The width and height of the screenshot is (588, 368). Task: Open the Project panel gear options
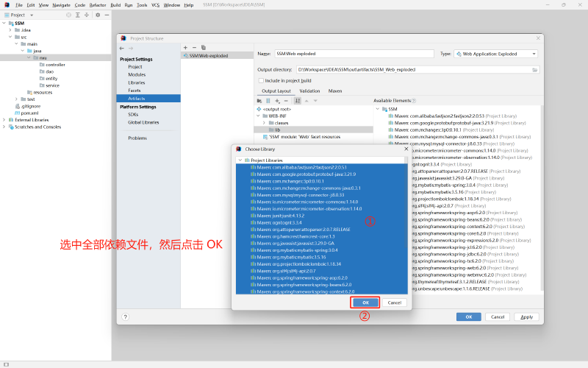(x=98, y=15)
